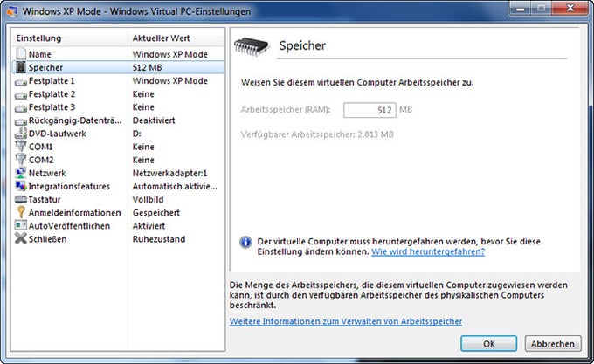Click the 'Gespeichert' value
Viewport: 594px width, 364px height.
click(x=156, y=213)
